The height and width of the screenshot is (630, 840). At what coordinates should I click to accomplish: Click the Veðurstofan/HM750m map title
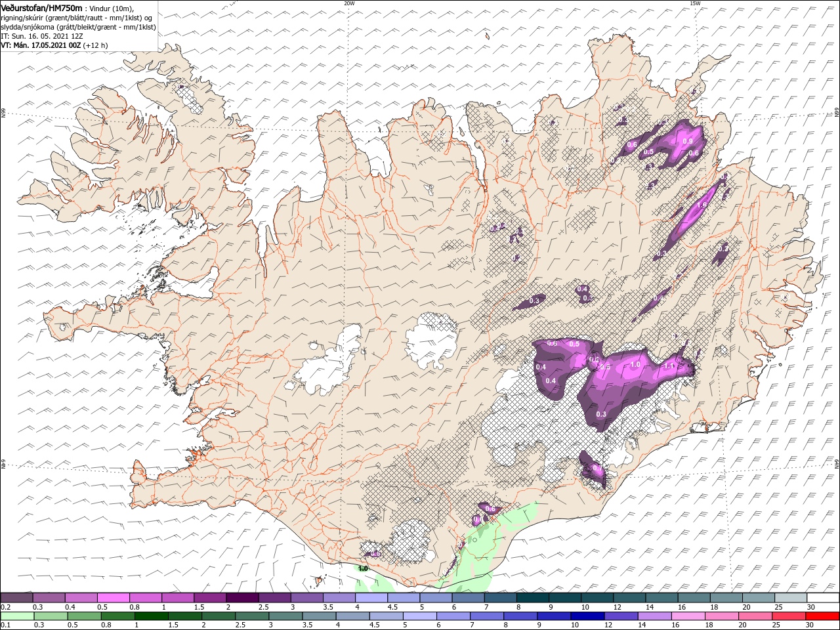pyautogui.click(x=41, y=7)
